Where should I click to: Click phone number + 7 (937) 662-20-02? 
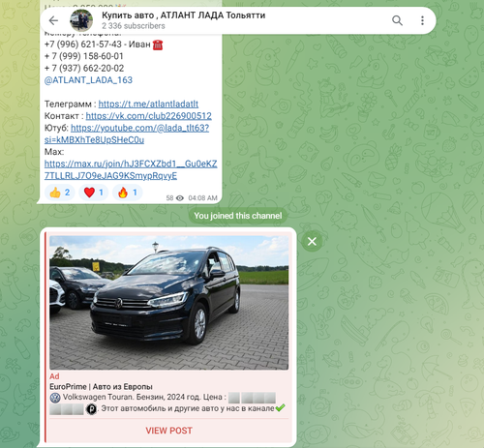click(84, 68)
